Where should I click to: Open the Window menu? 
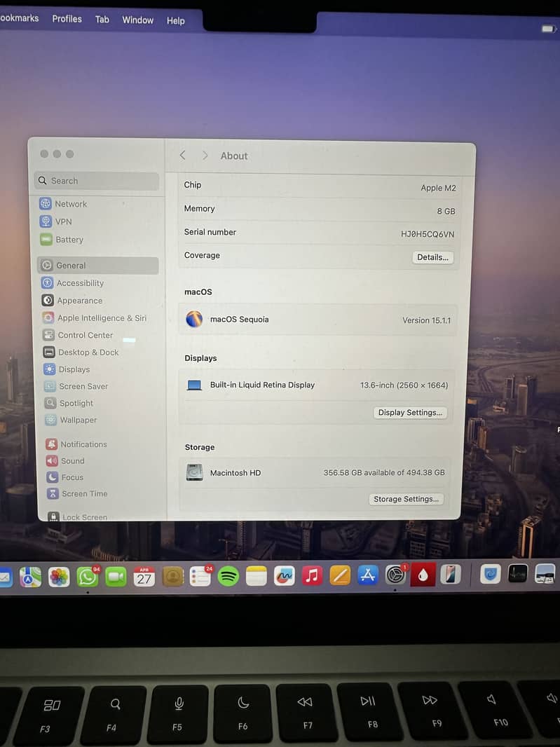pyautogui.click(x=138, y=20)
